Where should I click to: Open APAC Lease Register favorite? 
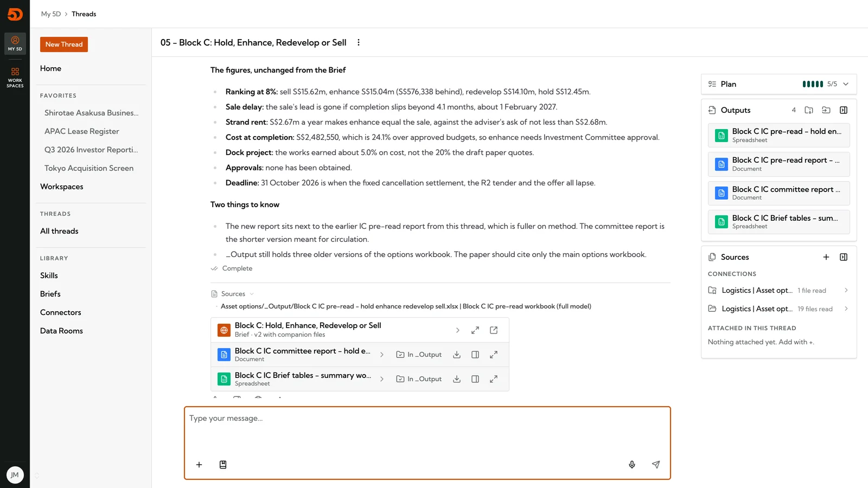click(x=82, y=131)
